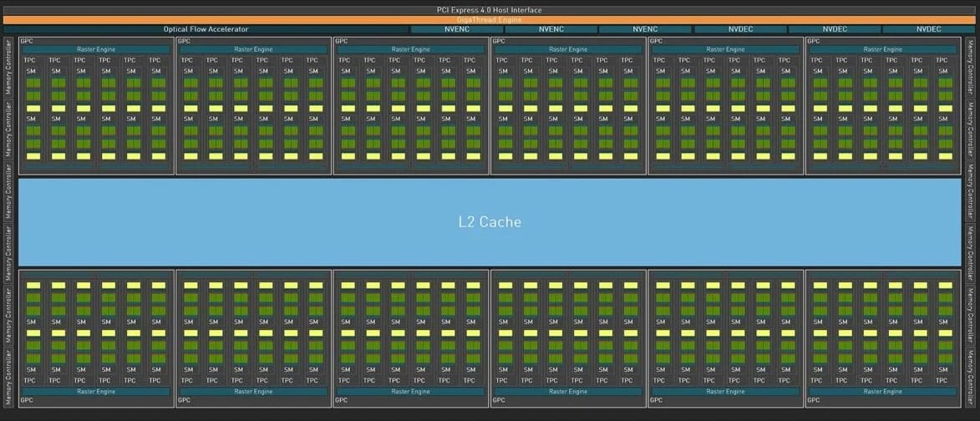Pick the rightmost NVDEC block
Image resolution: width=980 pixels, height=421 pixels.
tap(927, 29)
